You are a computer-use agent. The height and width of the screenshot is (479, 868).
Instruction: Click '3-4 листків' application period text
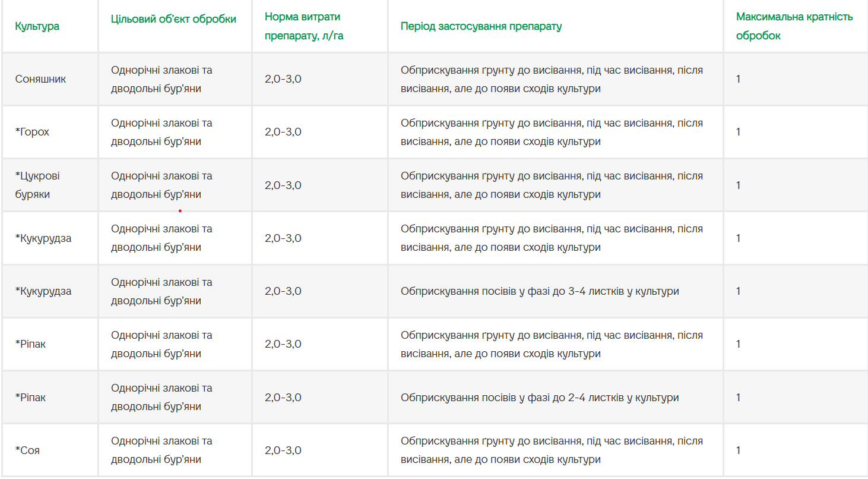[595, 291]
